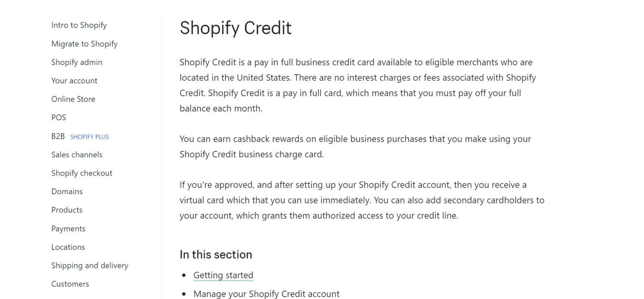Go to the Customers section
The width and height of the screenshot is (644, 299).
pos(70,284)
